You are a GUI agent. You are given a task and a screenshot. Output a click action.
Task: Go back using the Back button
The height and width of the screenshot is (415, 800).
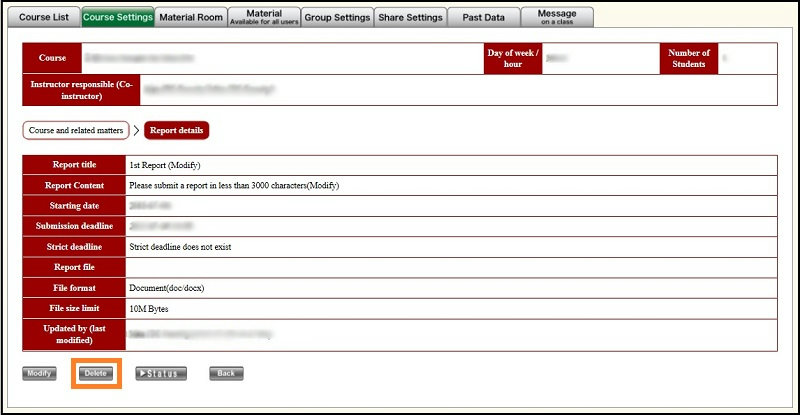(x=226, y=373)
